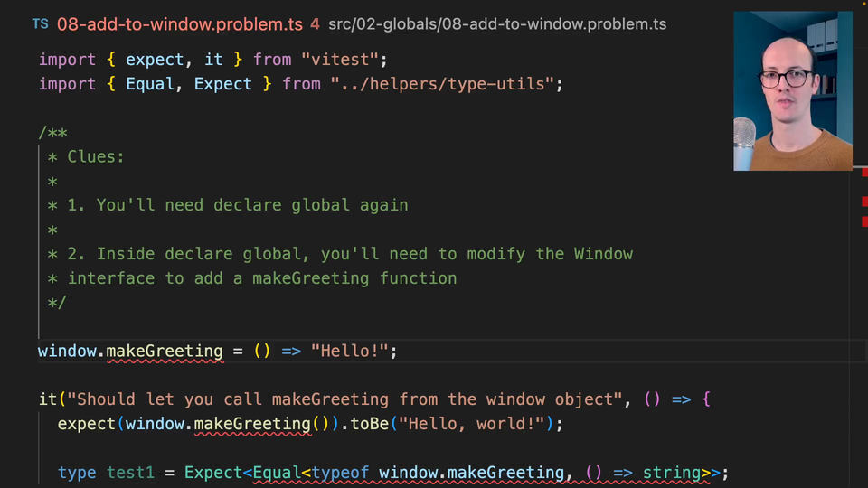The image size is (868, 488).
Task: Click the test1 type alias name
Action: point(130,473)
